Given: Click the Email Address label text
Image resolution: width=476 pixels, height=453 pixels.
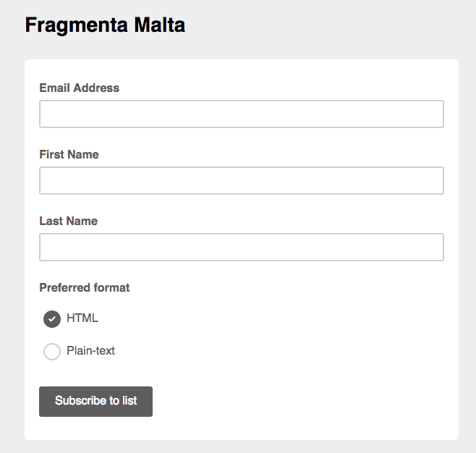Looking at the screenshot, I should pyautogui.click(x=79, y=88).
